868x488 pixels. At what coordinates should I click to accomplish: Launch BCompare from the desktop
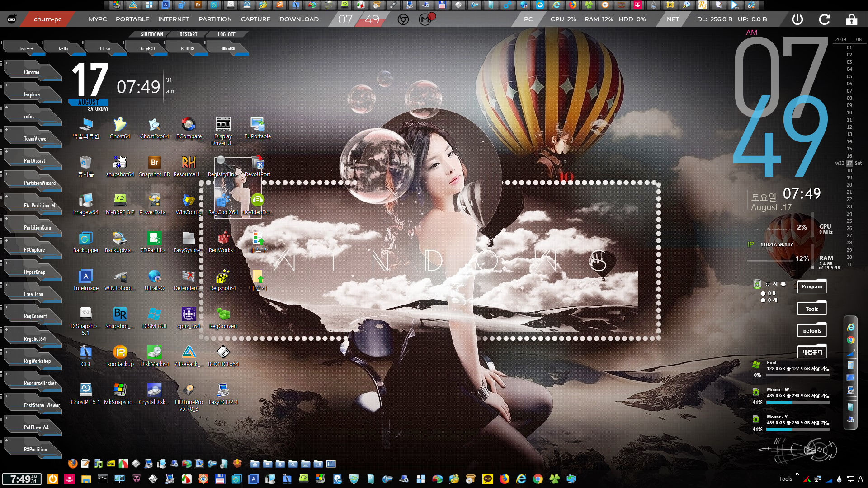tap(189, 128)
